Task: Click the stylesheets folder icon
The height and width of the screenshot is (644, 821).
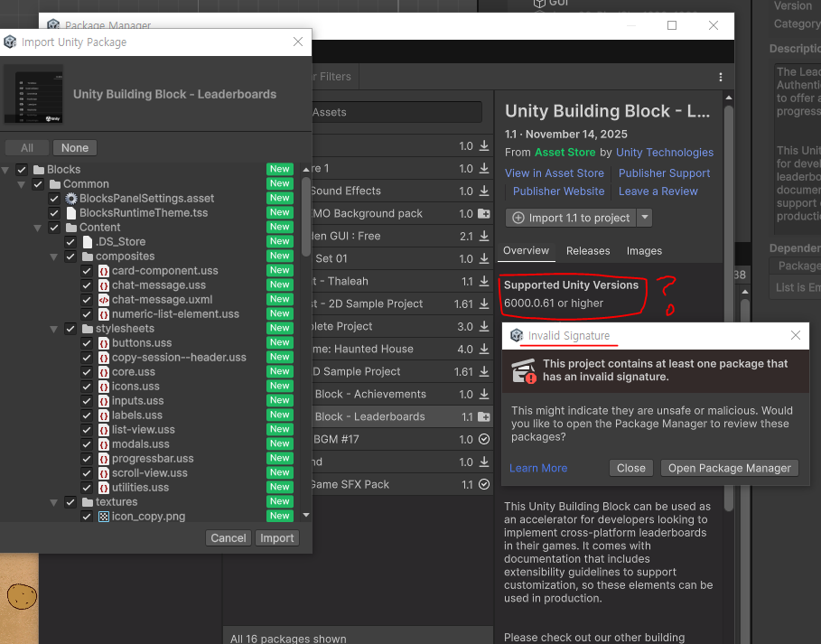Action: [88, 329]
